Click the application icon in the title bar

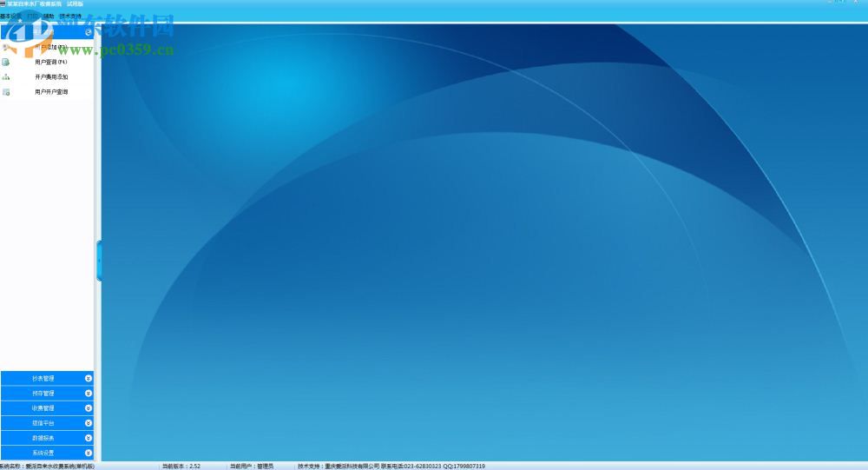pos(3,3)
